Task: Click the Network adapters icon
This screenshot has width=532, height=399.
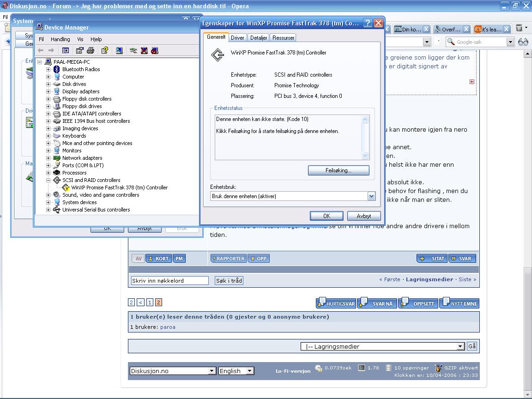Action: tap(57, 158)
